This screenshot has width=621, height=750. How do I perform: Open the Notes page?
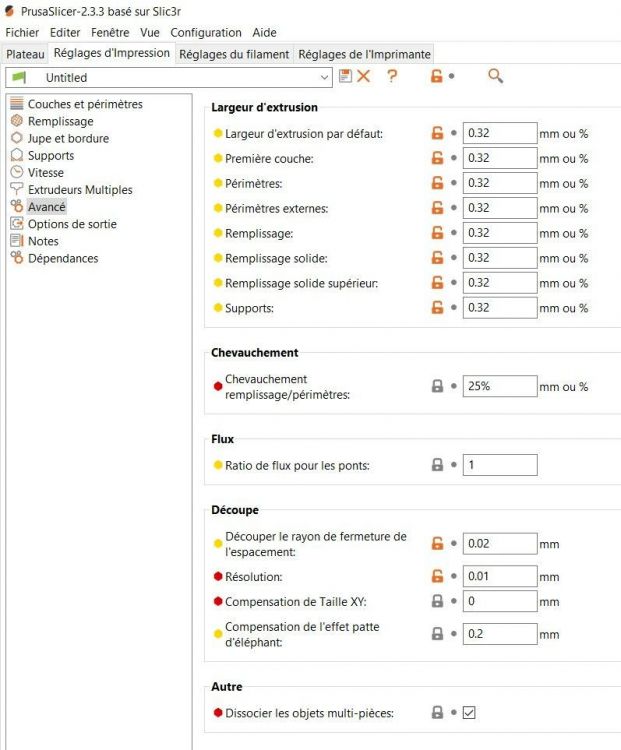(x=43, y=241)
